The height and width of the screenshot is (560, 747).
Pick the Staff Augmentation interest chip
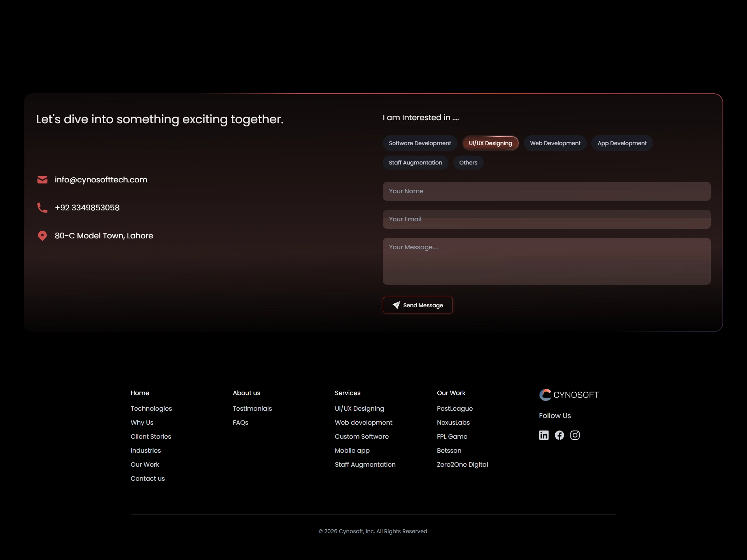click(x=415, y=163)
